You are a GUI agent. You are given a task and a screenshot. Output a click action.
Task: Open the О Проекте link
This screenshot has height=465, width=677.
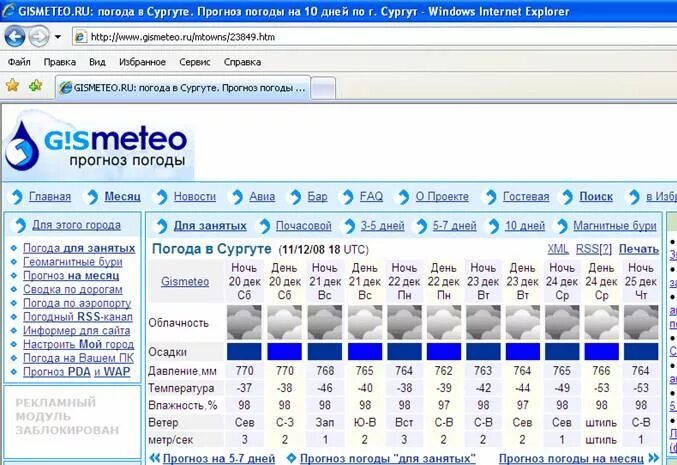442,197
